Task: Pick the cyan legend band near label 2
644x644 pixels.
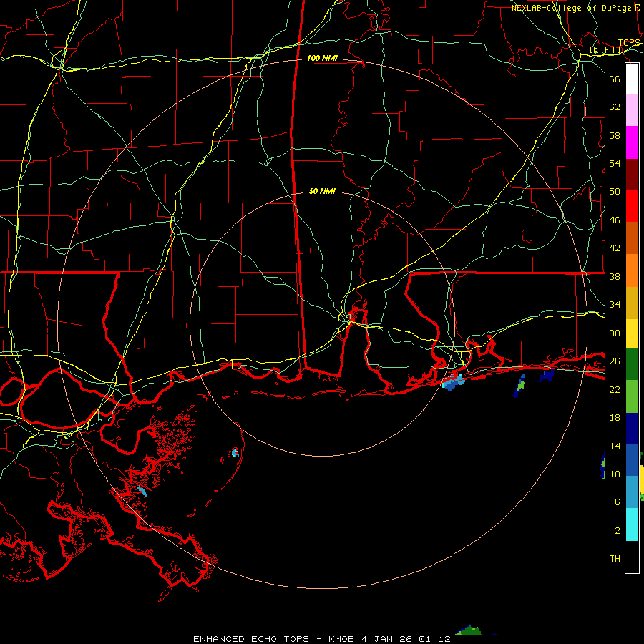Action: point(632,525)
